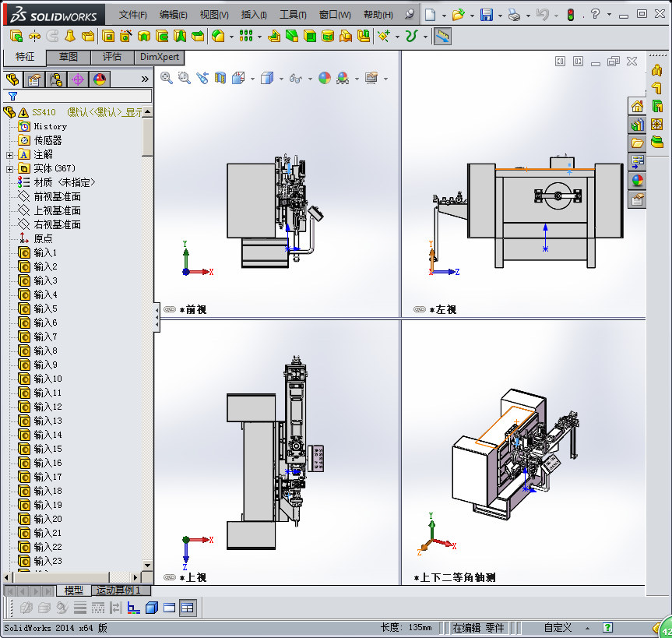Open the FeatureManager design tree tab icon
This screenshot has height=638, width=672.
[12, 79]
